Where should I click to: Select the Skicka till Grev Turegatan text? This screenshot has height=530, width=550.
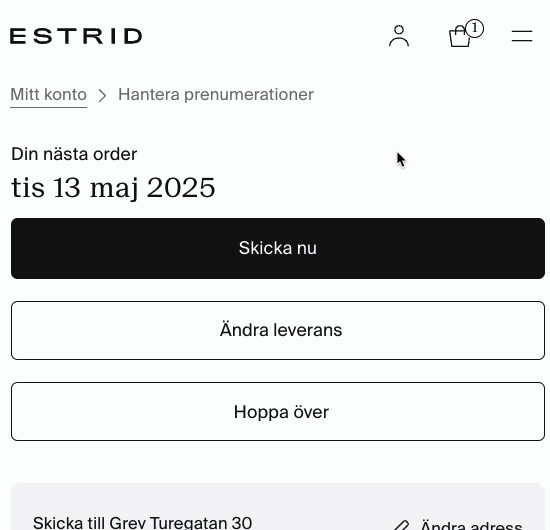pyautogui.click(x=142, y=523)
